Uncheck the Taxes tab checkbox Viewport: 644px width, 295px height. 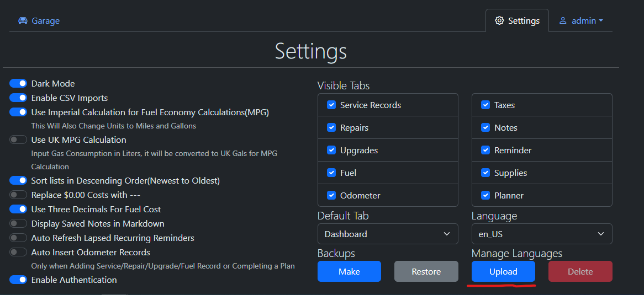485,105
